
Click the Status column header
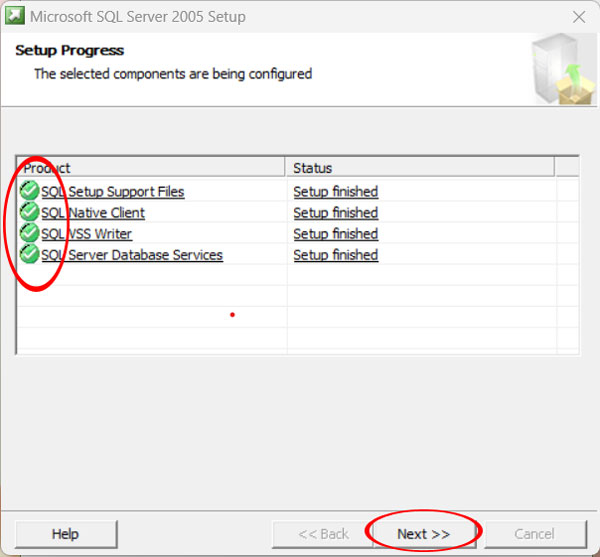pos(420,167)
